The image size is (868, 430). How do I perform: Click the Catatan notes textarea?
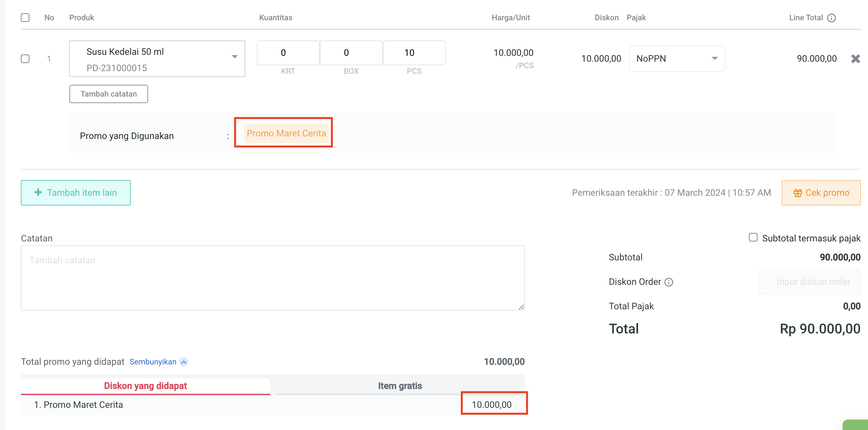272,278
